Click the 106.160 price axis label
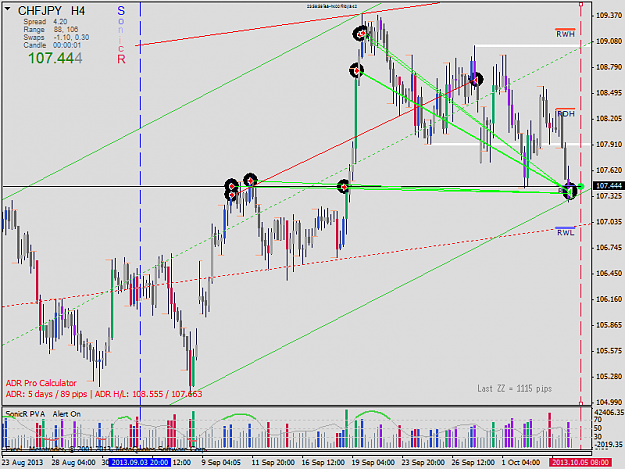Screen dimensions: 625x469 [x=609, y=299]
